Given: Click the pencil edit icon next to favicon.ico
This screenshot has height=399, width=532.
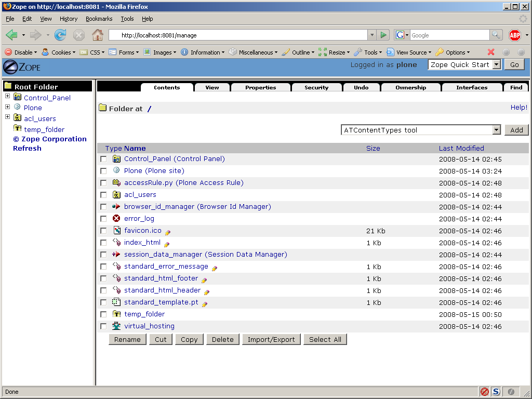Looking at the screenshot, I should point(168,232).
